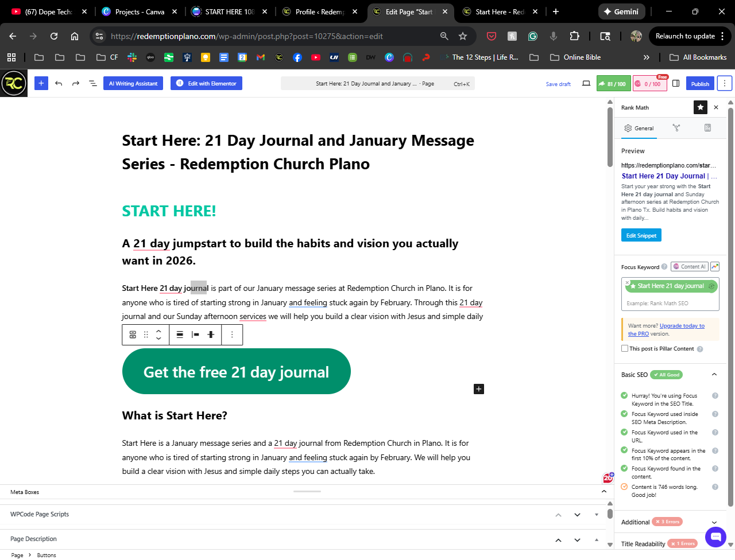Open the Rank Math Schema tab
The width and height of the screenshot is (735, 560).
pyautogui.click(x=707, y=129)
